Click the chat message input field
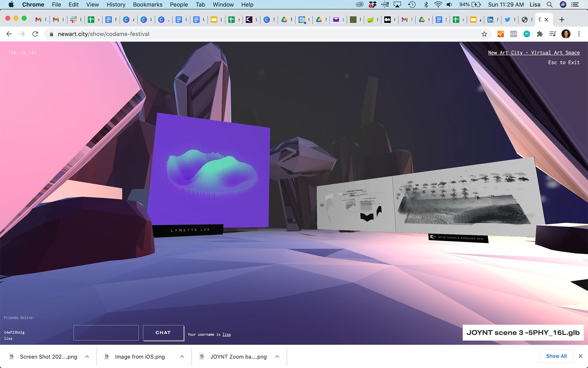588x368 pixels. coord(106,333)
